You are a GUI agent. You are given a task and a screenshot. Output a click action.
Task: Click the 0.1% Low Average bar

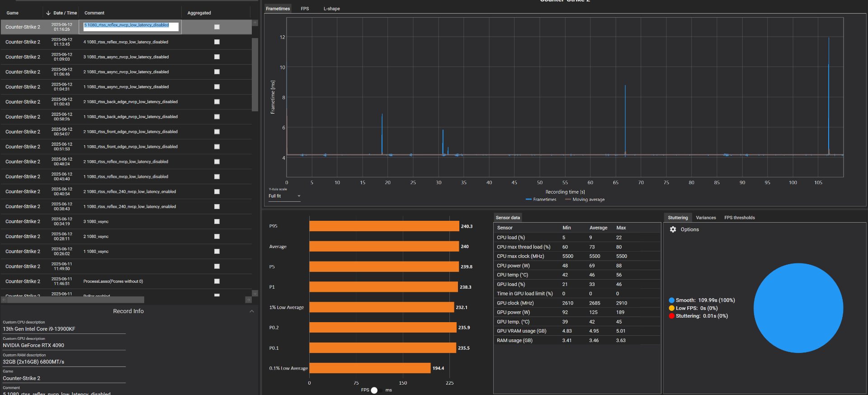[370, 368]
